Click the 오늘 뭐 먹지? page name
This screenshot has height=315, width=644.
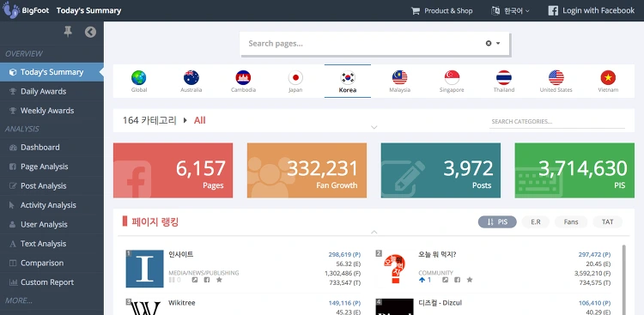[437, 255]
